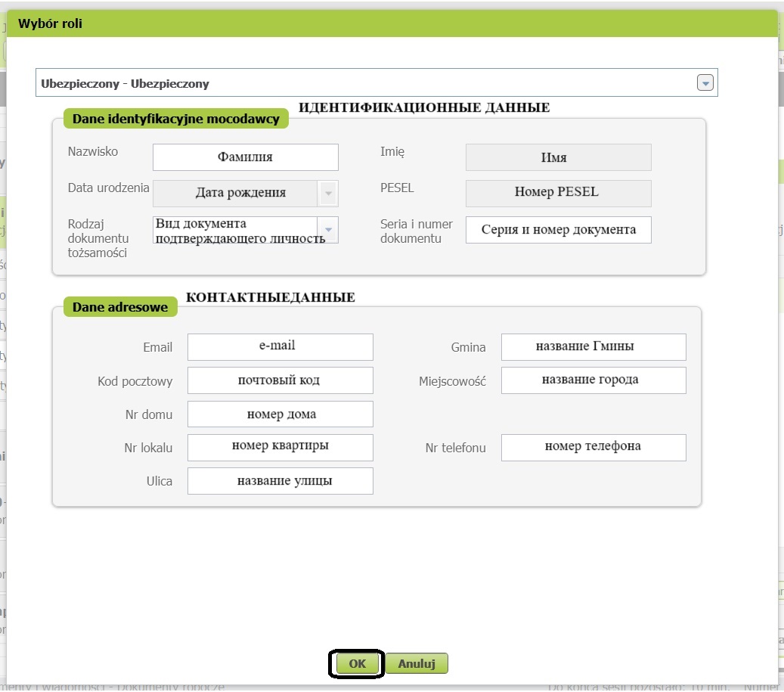Click the Email input field
Viewport: 784px width, 692px height.
point(280,346)
